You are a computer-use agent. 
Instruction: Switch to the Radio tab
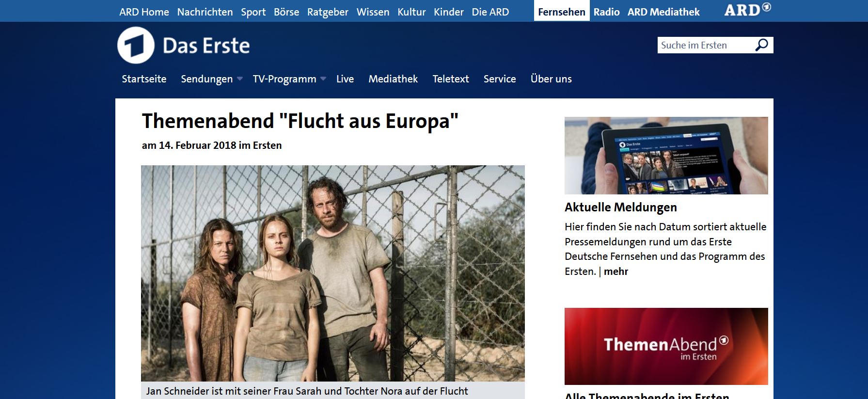point(606,12)
